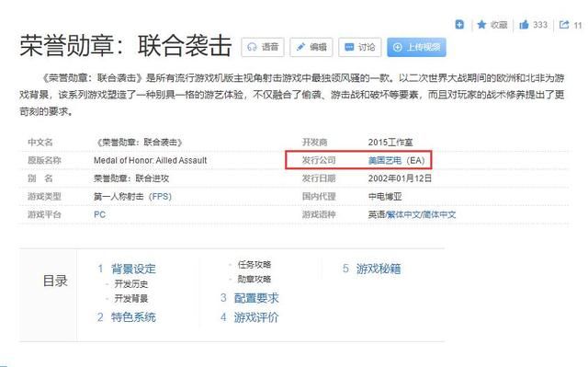The width and height of the screenshot is (588, 367).
Task: Open the 繁体中文 language link
Action: tap(403, 214)
